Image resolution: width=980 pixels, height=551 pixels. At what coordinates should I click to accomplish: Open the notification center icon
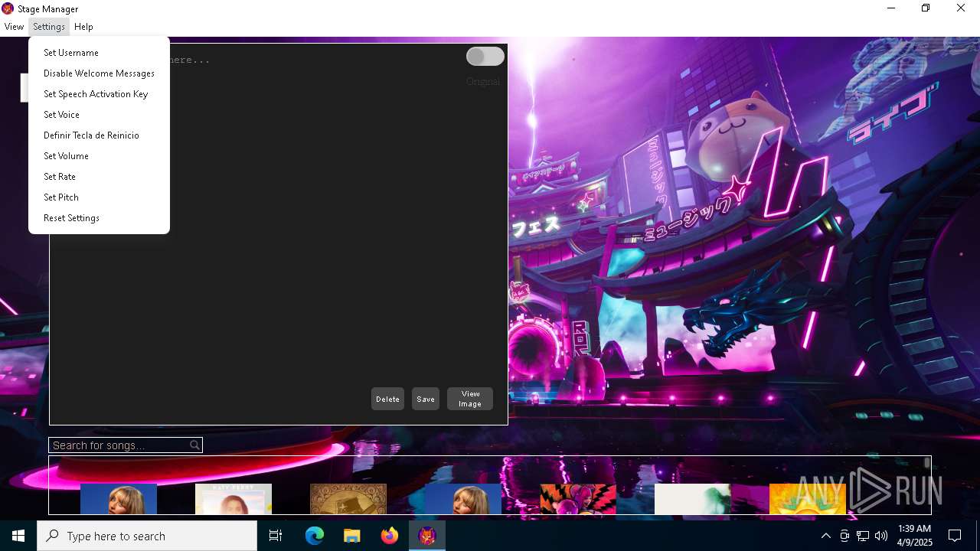point(955,536)
